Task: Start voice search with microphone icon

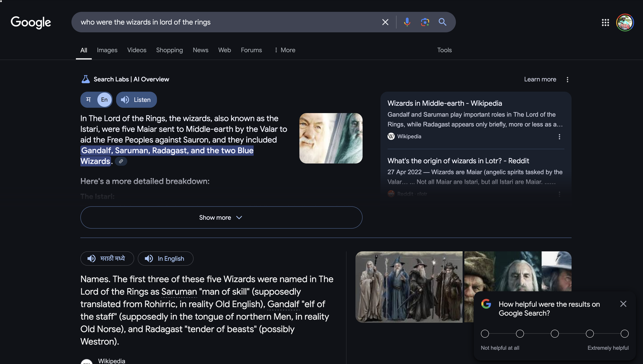Action: pyautogui.click(x=407, y=22)
